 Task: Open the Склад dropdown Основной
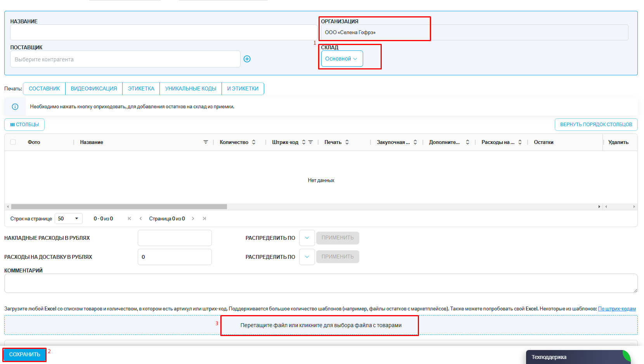342,59
